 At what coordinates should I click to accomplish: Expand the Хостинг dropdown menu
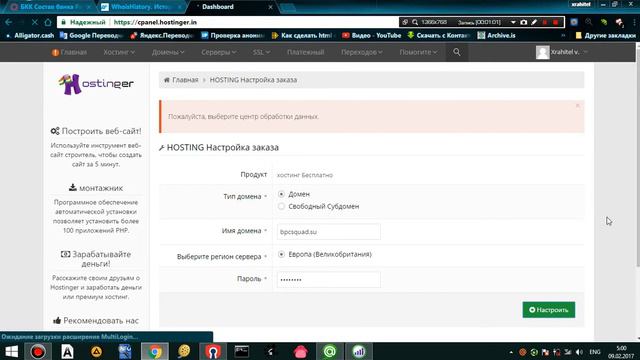click(x=119, y=52)
